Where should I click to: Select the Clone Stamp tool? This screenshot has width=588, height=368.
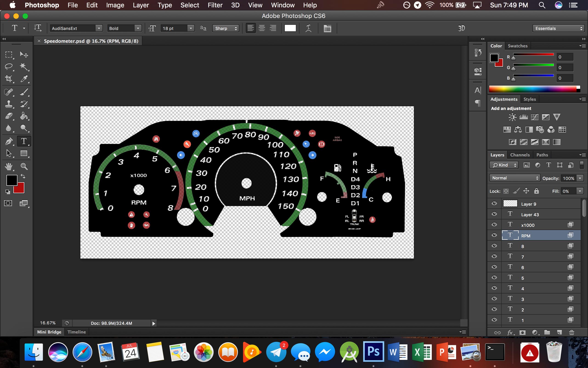pyautogui.click(x=9, y=104)
